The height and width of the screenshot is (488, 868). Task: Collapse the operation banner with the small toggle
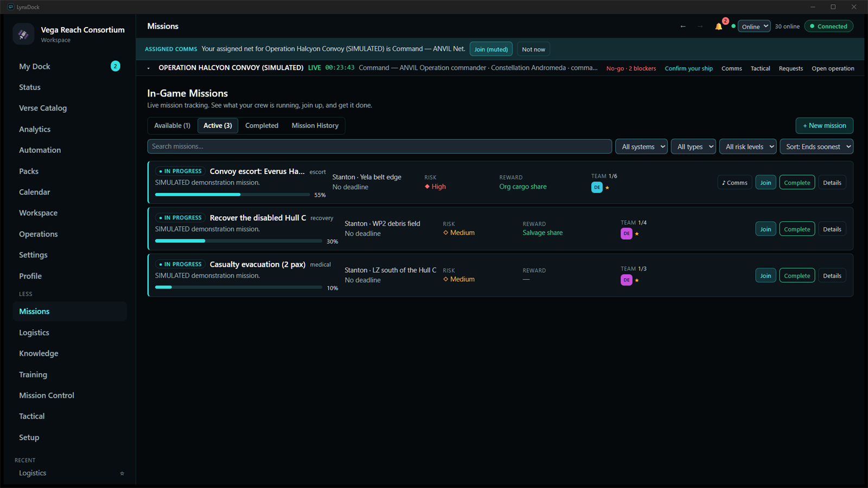[x=148, y=68]
